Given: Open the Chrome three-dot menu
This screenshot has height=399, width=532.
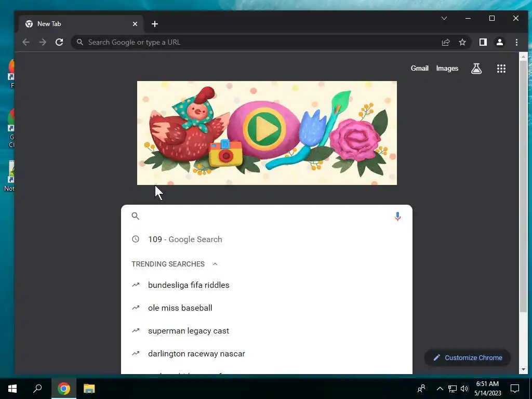Looking at the screenshot, I should tap(516, 42).
